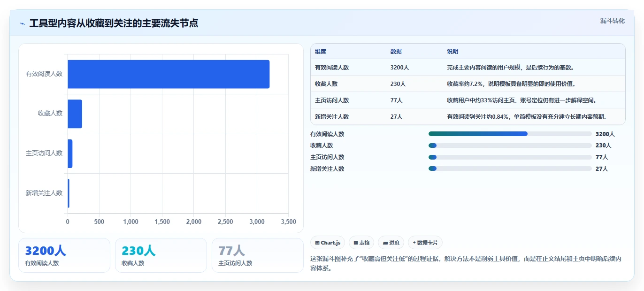
Task: Click table cell 77人
Action: 396,100
